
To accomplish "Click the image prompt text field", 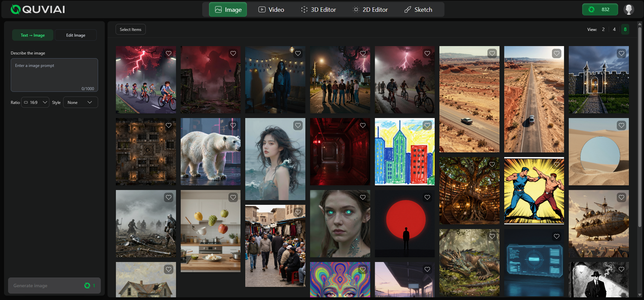I will [54, 75].
